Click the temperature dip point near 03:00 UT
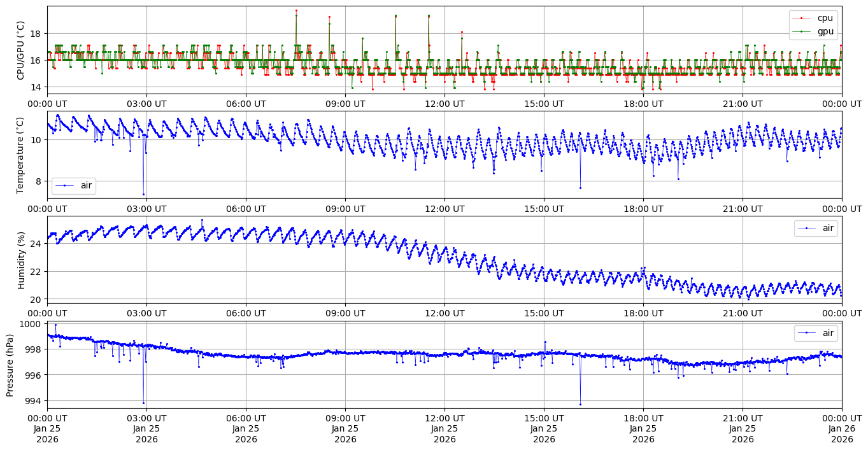The image size is (868, 450). point(143,194)
